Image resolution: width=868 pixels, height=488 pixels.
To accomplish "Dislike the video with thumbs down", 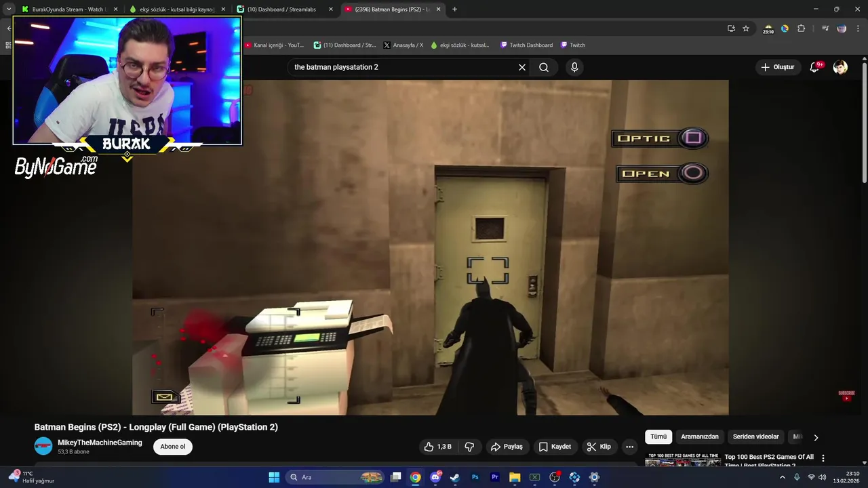I will click(x=469, y=447).
